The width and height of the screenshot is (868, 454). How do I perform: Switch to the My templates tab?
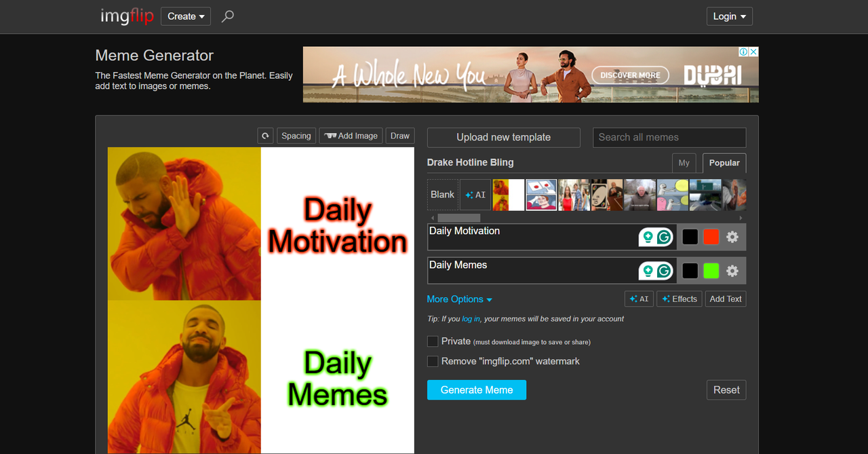(x=684, y=163)
